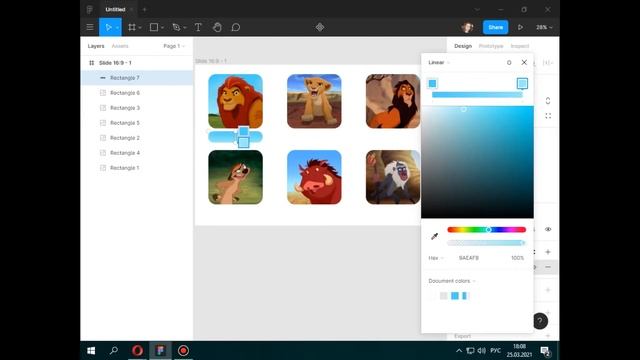Click the Figma home logo icon
This screenshot has width=640, height=360.
click(90, 9)
